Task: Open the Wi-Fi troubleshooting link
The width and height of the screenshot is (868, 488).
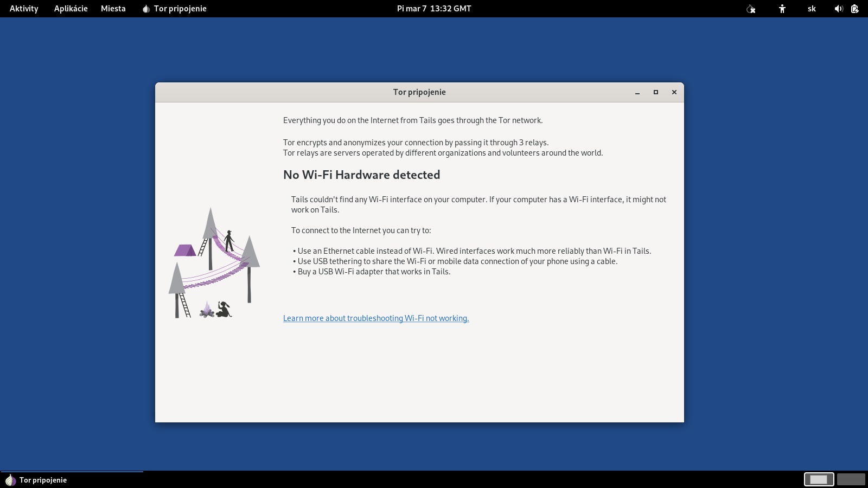Action: point(375,318)
